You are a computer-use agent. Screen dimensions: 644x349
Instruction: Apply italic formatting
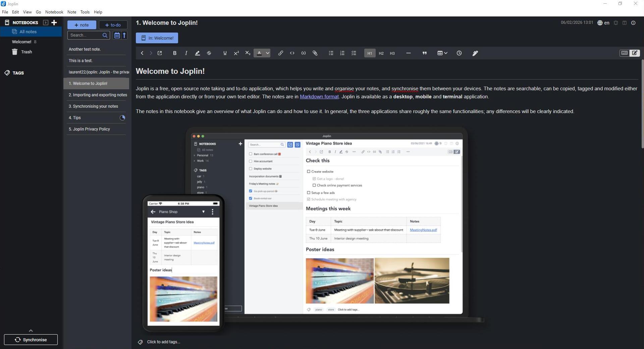click(186, 53)
